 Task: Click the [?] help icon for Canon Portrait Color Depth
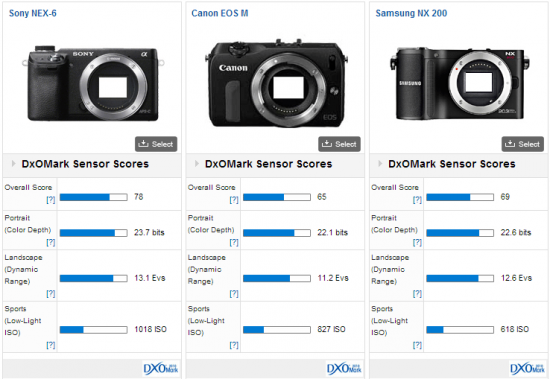[x=234, y=242]
